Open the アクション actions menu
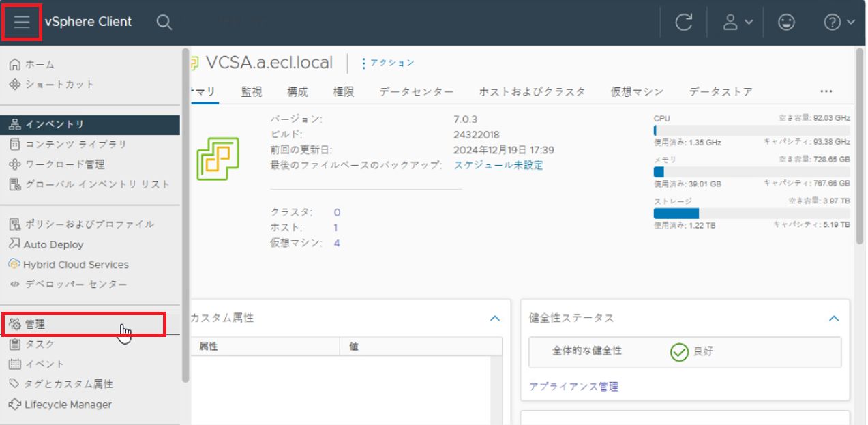The width and height of the screenshot is (868, 425). [388, 63]
